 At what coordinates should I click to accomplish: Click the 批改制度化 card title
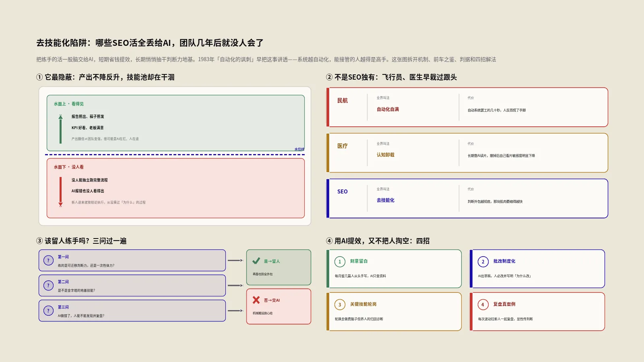(504, 261)
